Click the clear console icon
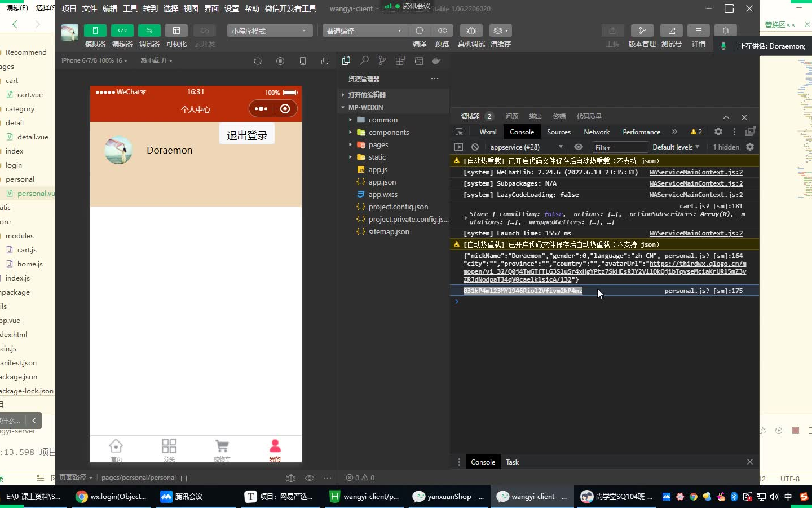This screenshot has height=508, width=812. (x=475, y=147)
